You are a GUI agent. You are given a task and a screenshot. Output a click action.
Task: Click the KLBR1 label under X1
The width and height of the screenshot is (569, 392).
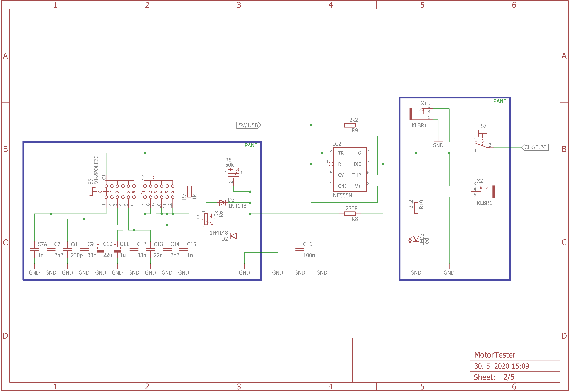click(419, 125)
